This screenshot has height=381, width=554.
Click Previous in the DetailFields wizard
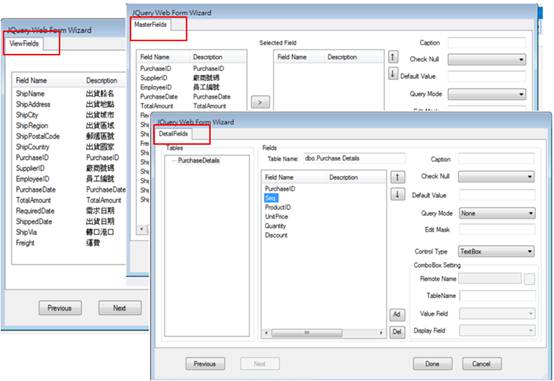point(205,364)
